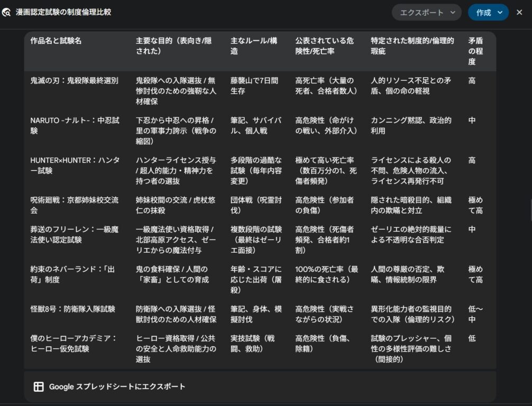
Task: Click the cell 複数段階の試験（最終はゼーリエ面接）
Action: coord(256,239)
